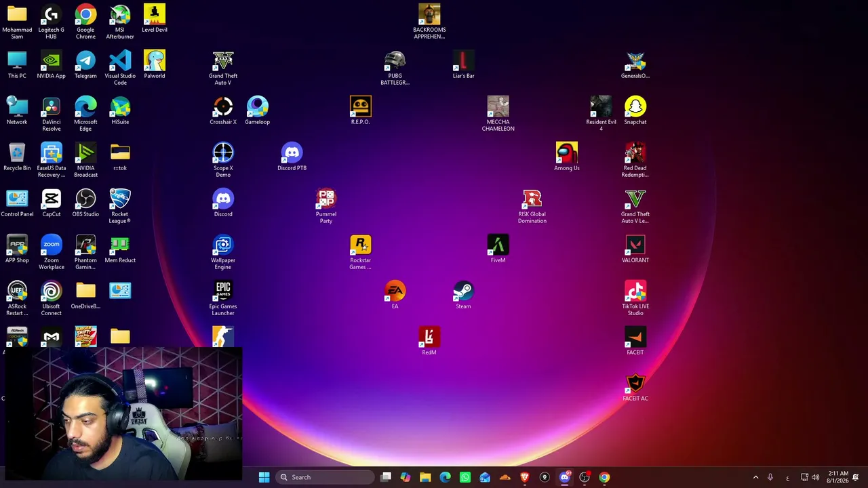Screen dimensions: 868x488
Task: Select the RedM shortcut
Action: [x=429, y=341]
